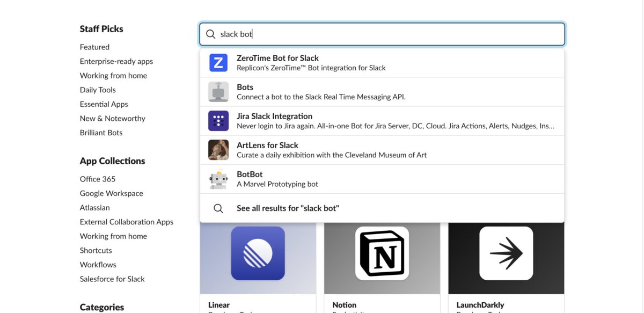Choose Jira Slack Integration from suggestions
This screenshot has width=644, height=313.
[382, 121]
